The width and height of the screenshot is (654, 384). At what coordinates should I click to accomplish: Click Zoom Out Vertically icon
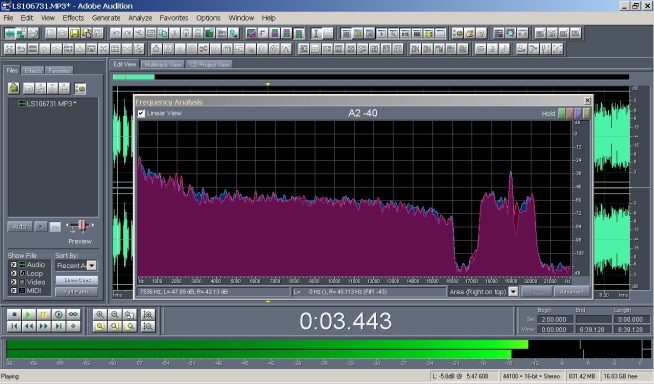pyautogui.click(x=148, y=326)
